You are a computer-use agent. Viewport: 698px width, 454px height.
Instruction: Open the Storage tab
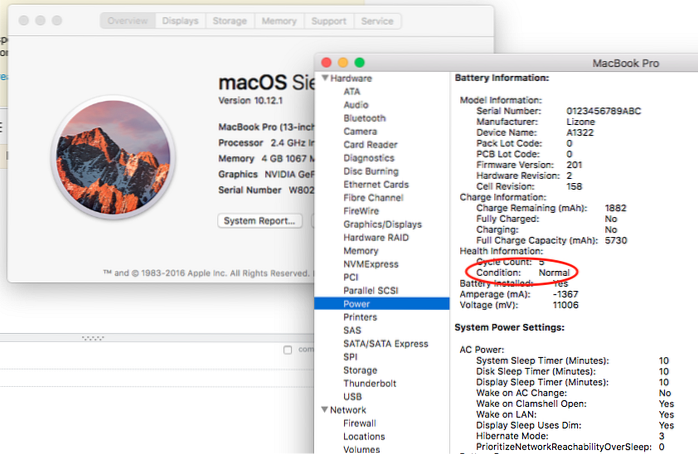(x=229, y=21)
